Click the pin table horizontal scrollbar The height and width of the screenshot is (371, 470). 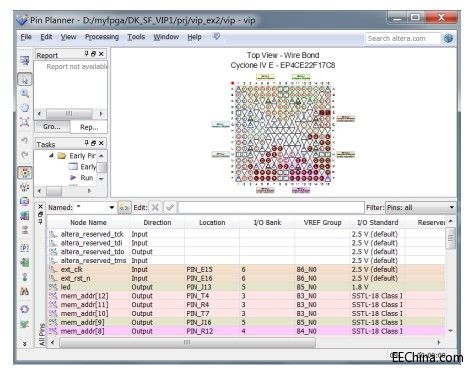pyautogui.click(x=187, y=342)
